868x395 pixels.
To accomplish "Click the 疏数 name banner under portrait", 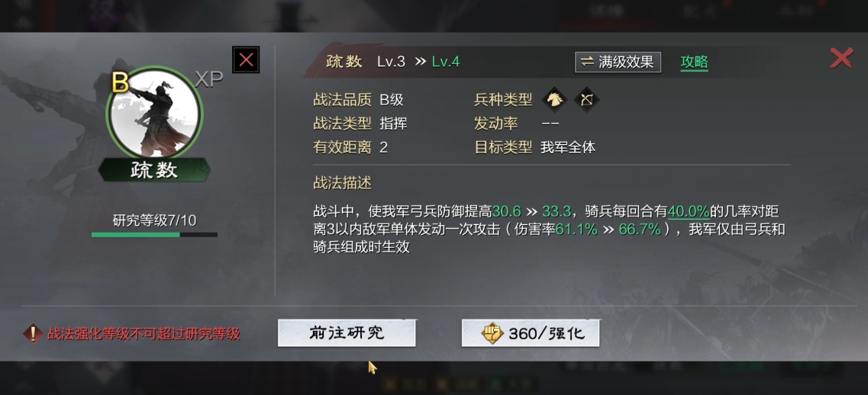I will (154, 170).
